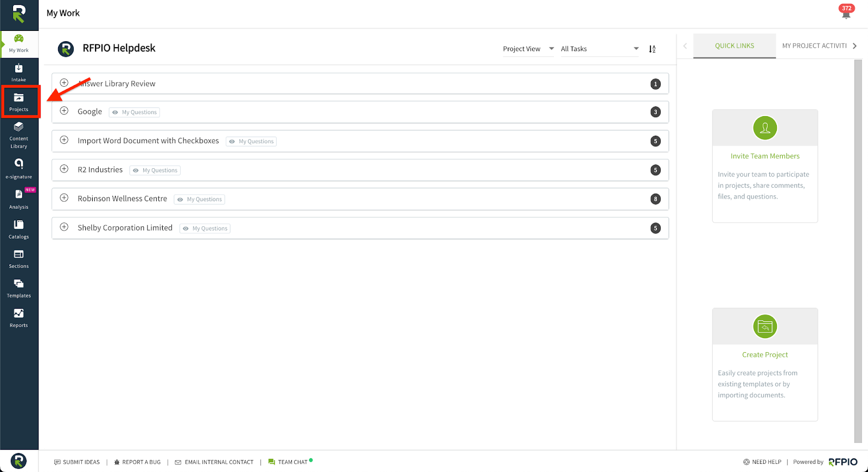Toggle My Questions for Robinson Wellness Centre
This screenshot has width=868, height=472.
pyautogui.click(x=200, y=200)
